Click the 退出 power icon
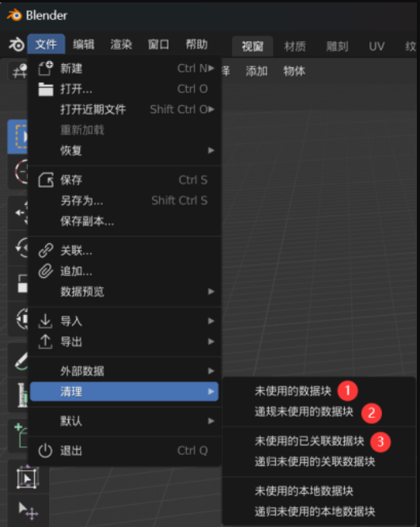 tap(45, 451)
